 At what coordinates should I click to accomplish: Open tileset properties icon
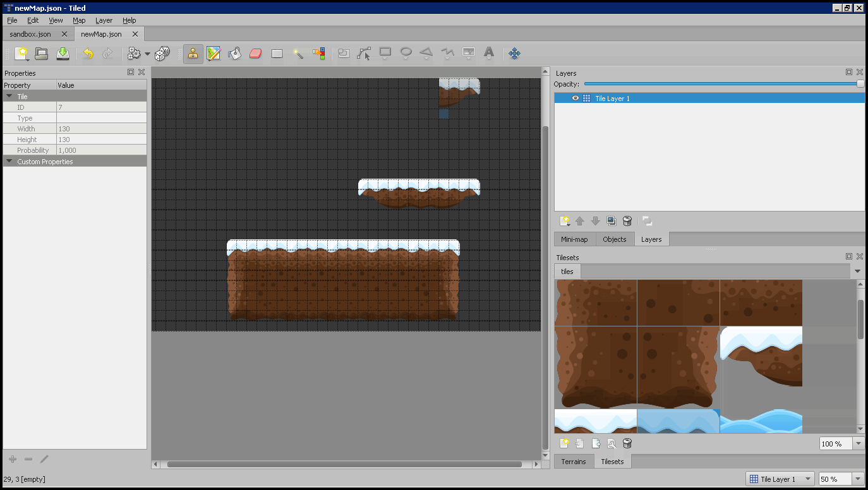pyautogui.click(x=612, y=444)
